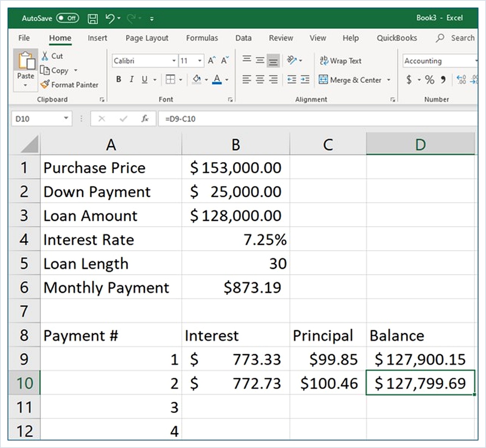Open the File menu
Screen dimensions: 486x448
point(24,38)
